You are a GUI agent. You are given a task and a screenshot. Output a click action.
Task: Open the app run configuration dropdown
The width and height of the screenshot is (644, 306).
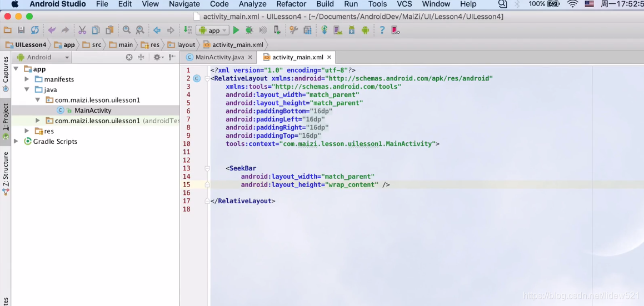(213, 31)
